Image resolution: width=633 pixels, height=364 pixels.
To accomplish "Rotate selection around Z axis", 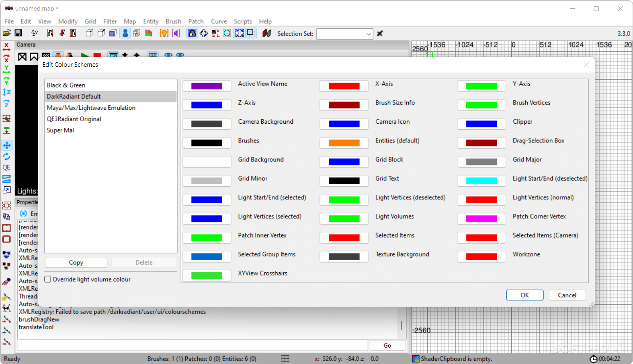I will (7, 104).
